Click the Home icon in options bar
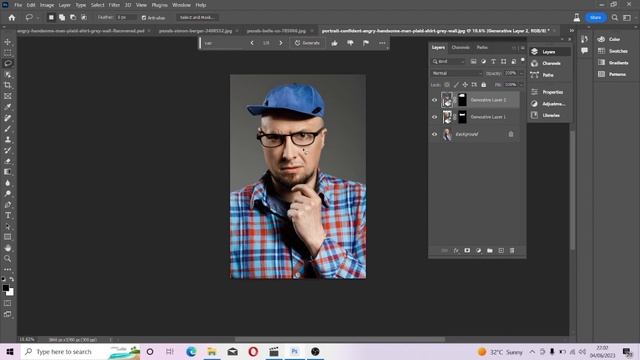 (x=12, y=18)
